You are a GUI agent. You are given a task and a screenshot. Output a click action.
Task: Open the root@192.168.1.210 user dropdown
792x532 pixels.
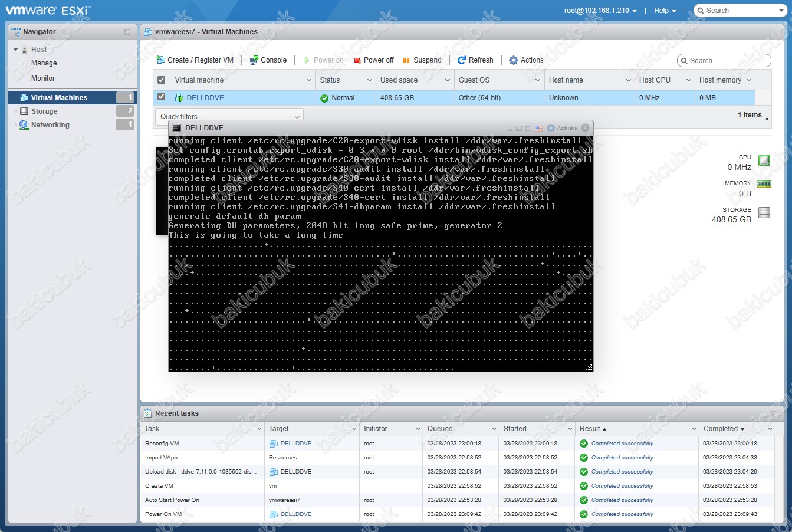[x=600, y=11]
